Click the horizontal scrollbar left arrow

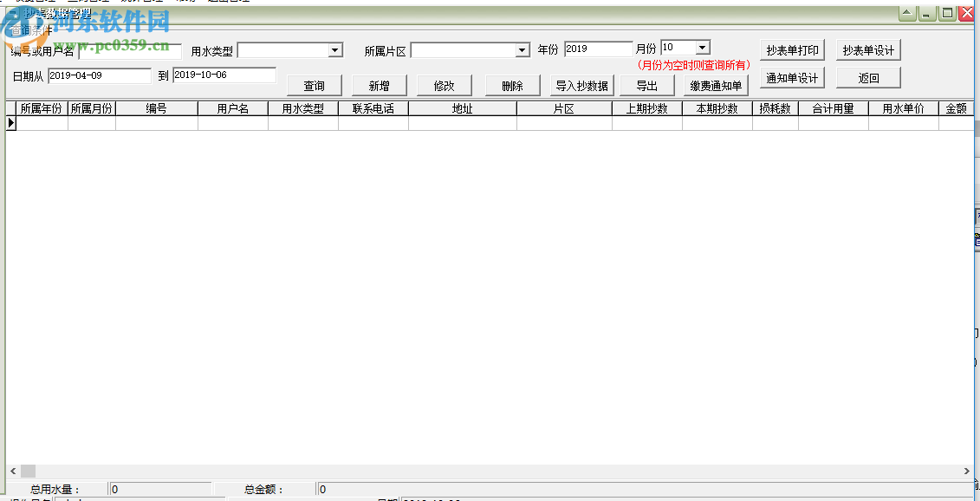click(x=13, y=471)
